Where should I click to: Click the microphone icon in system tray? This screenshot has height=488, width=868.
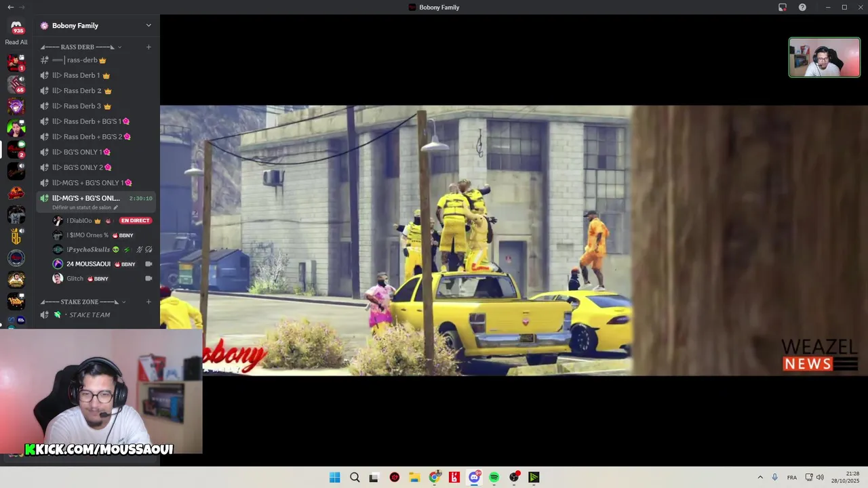(774, 477)
